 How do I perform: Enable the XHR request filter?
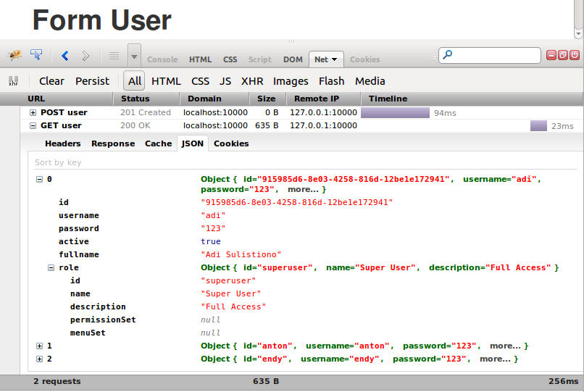click(x=252, y=81)
